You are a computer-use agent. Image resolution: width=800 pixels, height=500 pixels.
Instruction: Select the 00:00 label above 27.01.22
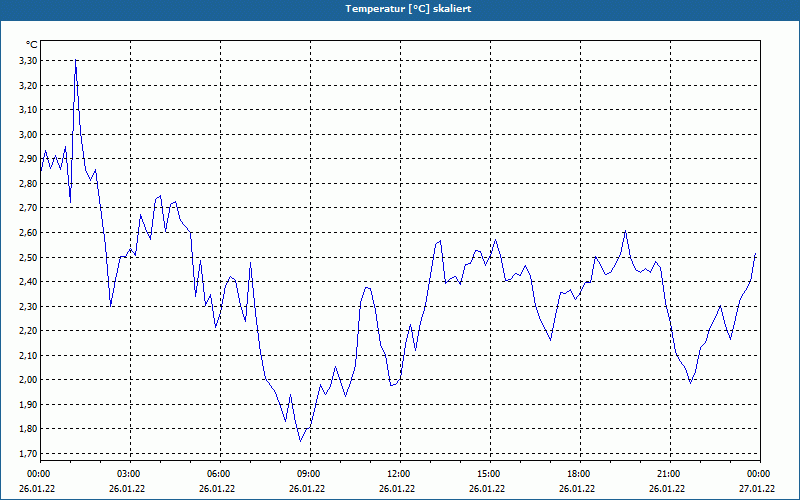coord(758,474)
